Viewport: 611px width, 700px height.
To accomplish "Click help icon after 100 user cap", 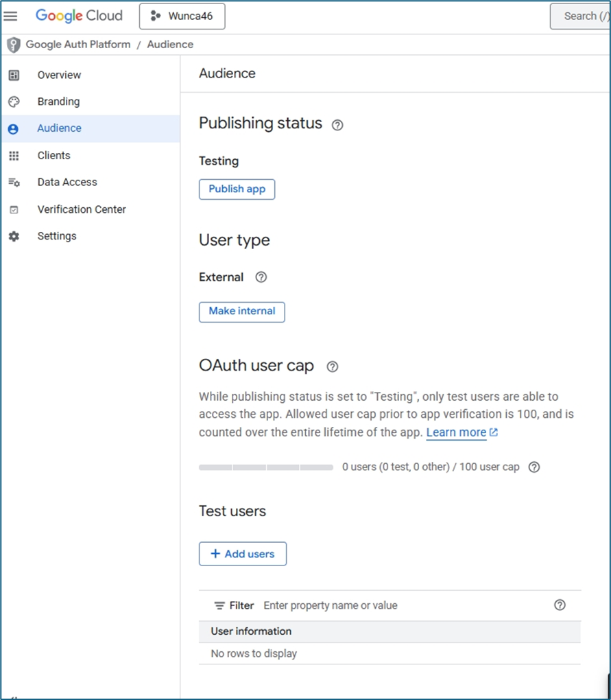I will 534,467.
